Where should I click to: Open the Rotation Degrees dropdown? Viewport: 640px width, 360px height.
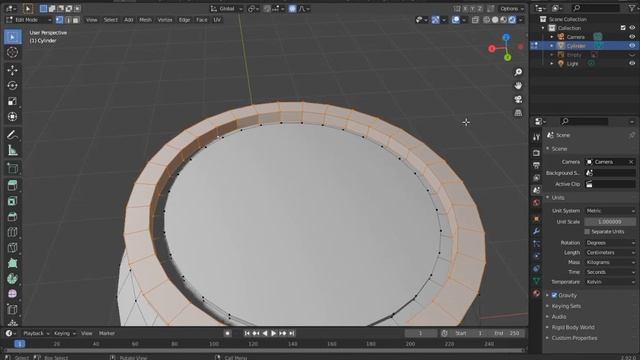(x=610, y=243)
